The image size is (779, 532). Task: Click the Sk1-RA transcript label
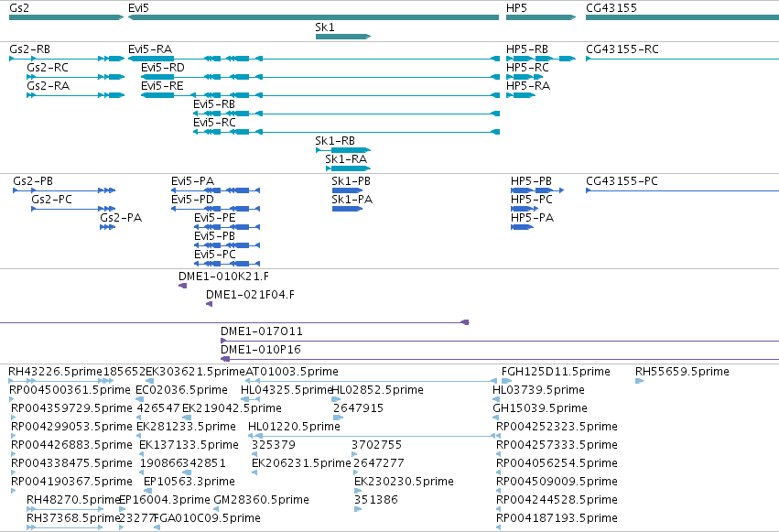pyautogui.click(x=346, y=160)
